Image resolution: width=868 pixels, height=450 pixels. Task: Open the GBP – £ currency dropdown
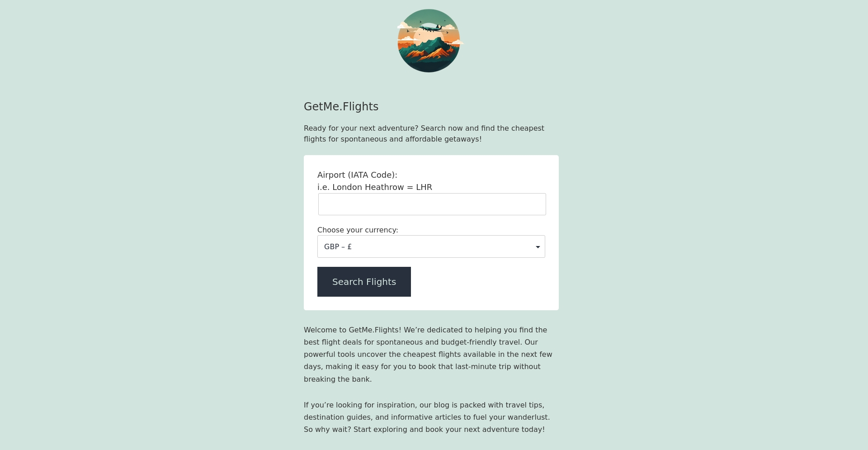(431, 246)
